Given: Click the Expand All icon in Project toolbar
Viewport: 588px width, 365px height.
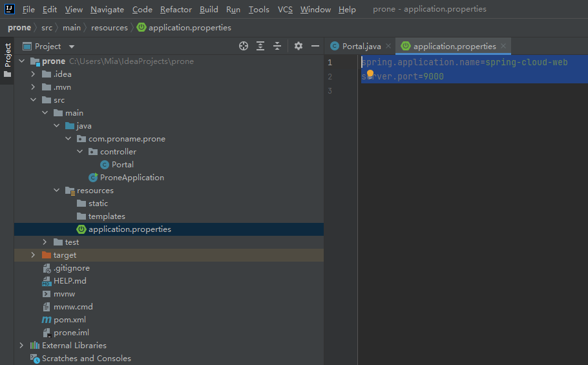Looking at the screenshot, I should (x=260, y=46).
